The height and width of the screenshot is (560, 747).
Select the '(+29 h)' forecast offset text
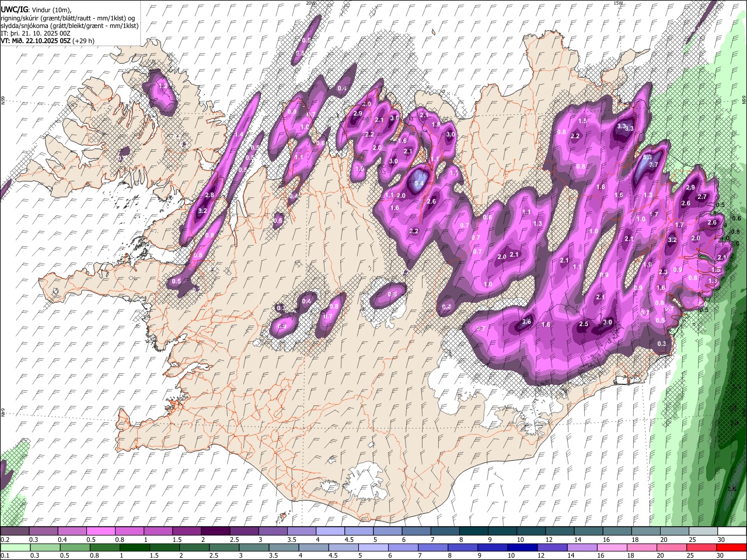[x=83, y=41]
